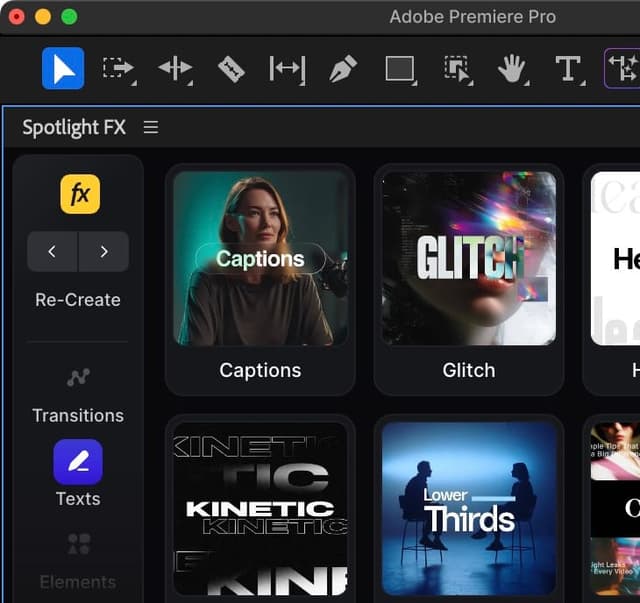Viewport: 640px width, 603px height.
Task: Select the Type text tool
Action: (x=568, y=68)
